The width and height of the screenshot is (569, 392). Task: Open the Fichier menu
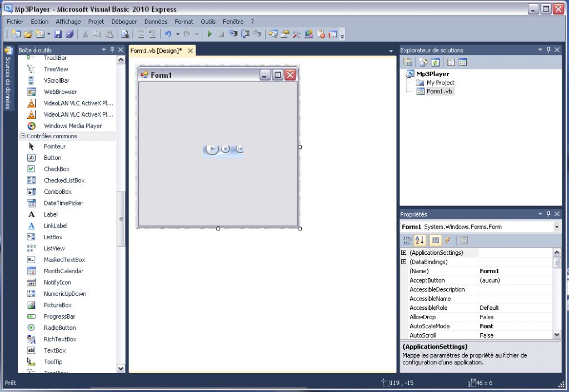(15, 22)
